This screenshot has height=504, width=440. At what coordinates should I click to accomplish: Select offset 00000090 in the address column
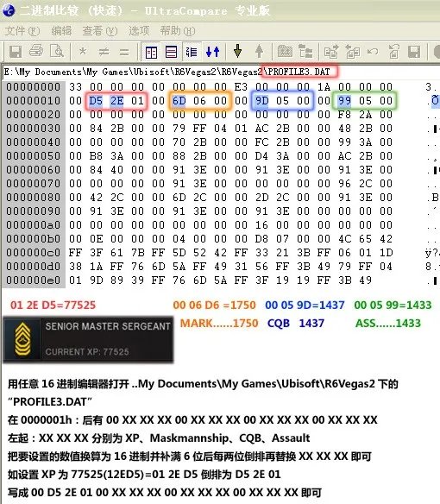pyautogui.click(x=34, y=211)
